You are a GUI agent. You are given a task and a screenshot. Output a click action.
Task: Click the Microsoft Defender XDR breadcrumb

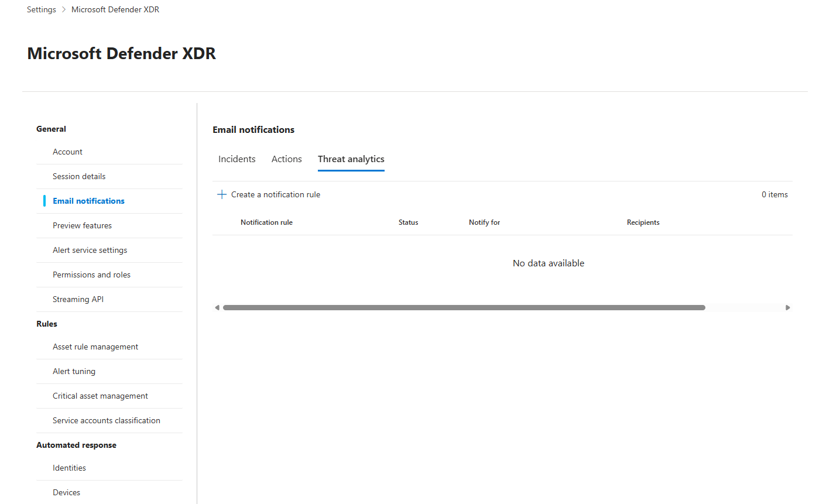coord(115,9)
